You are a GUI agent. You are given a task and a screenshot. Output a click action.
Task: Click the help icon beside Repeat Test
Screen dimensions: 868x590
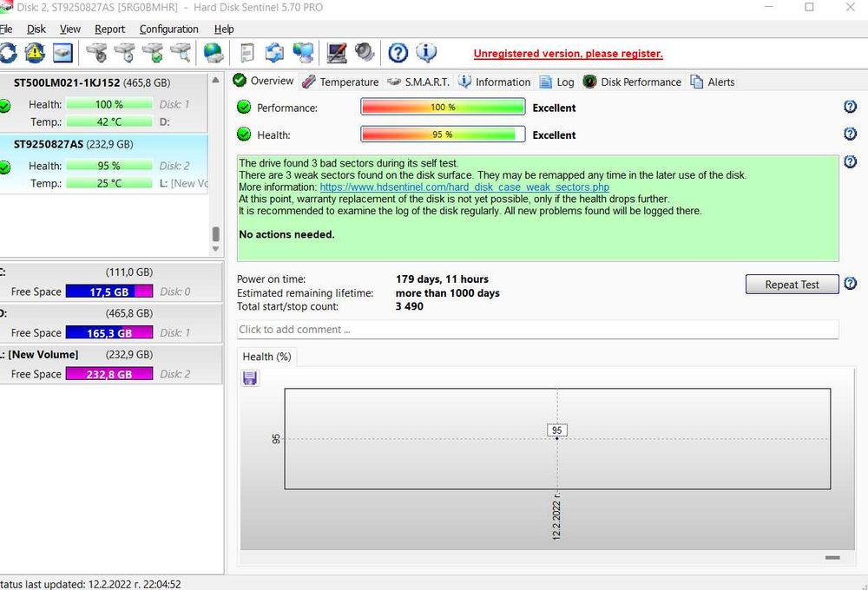pyautogui.click(x=851, y=284)
